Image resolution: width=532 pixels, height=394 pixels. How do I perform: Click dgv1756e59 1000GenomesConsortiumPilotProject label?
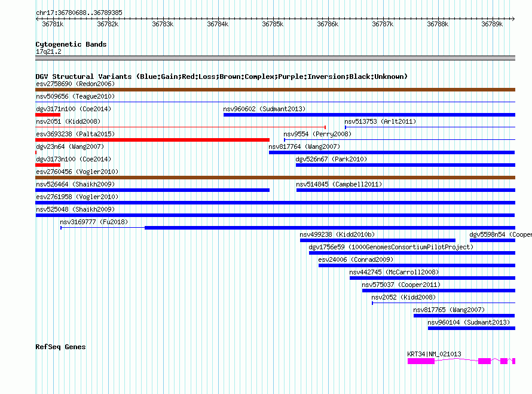pyautogui.click(x=391, y=247)
